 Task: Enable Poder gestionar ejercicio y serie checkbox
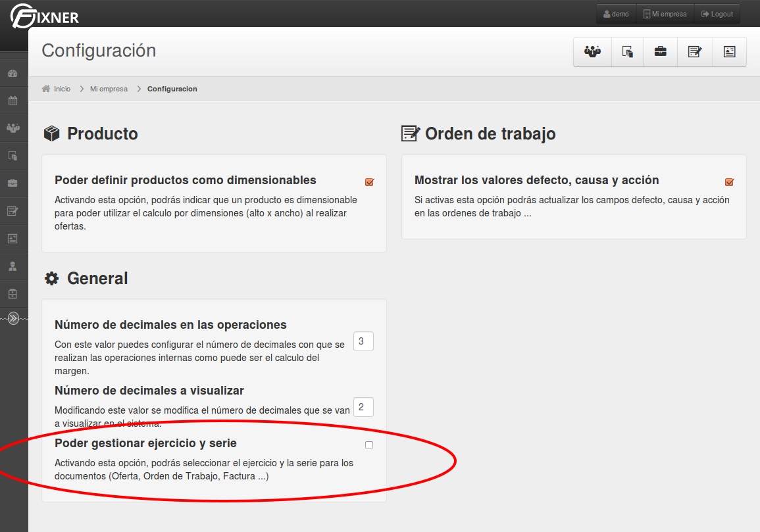[369, 445]
